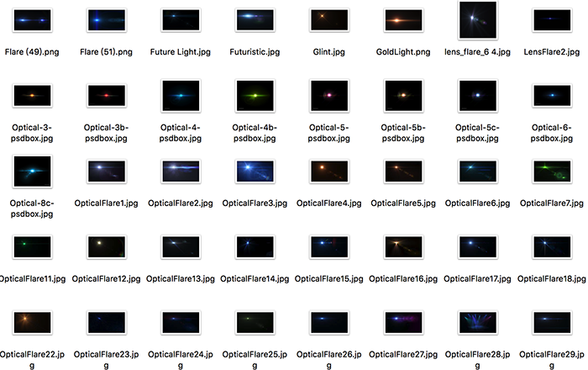Click the OpticalFlare16.jpg thumbnail
588x370 pixels.
[x=403, y=246]
